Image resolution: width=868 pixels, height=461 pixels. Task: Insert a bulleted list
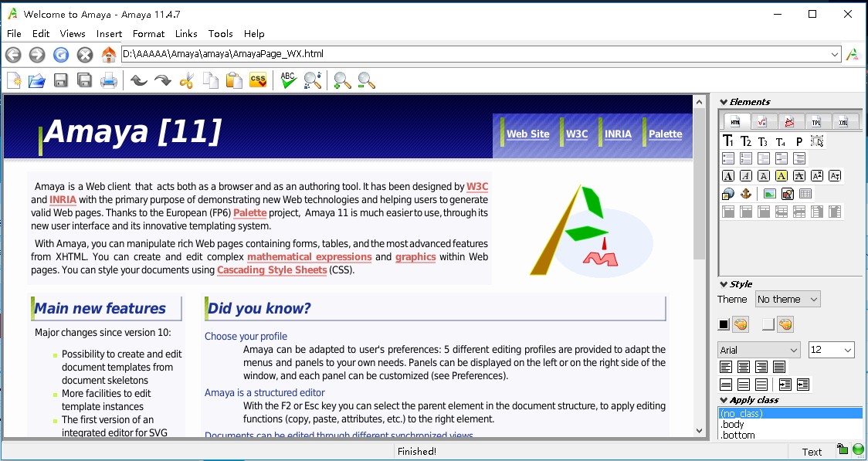click(728, 159)
